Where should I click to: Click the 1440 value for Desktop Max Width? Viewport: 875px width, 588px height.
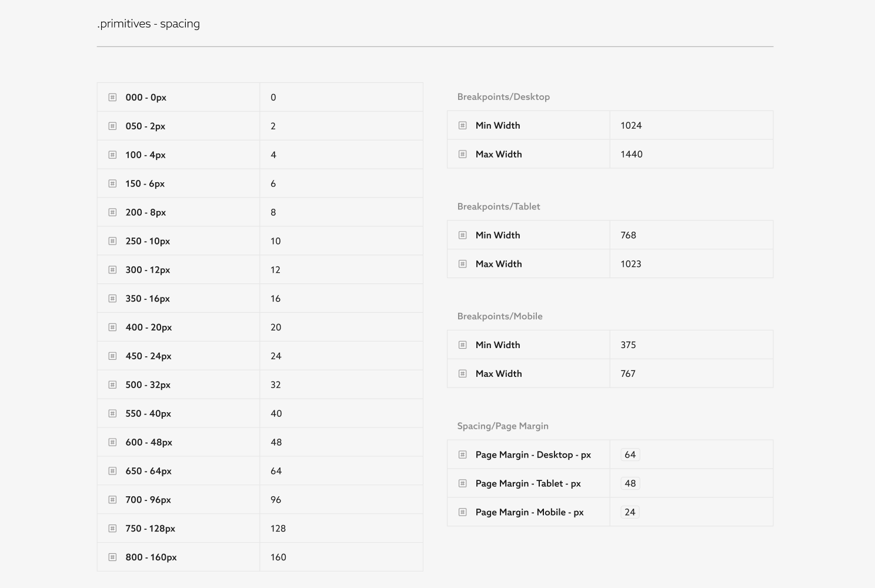(x=632, y=154)
